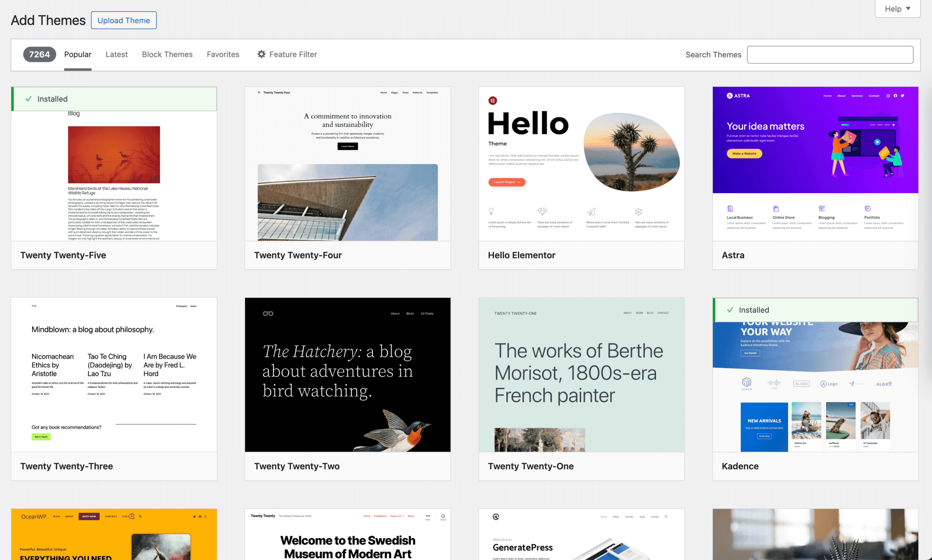Open the Block Themes tab

point(167,54)
